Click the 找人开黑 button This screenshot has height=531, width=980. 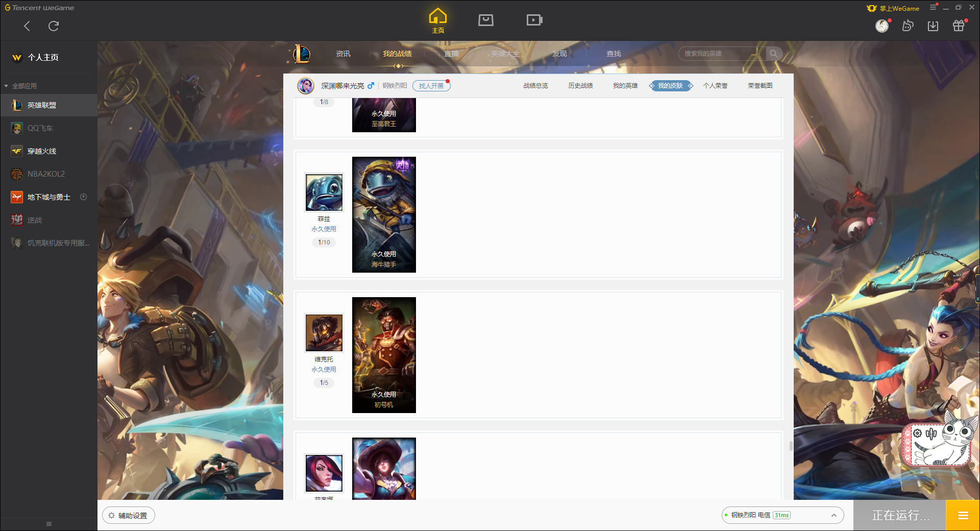pyautogui.click(x=431, y=86)
